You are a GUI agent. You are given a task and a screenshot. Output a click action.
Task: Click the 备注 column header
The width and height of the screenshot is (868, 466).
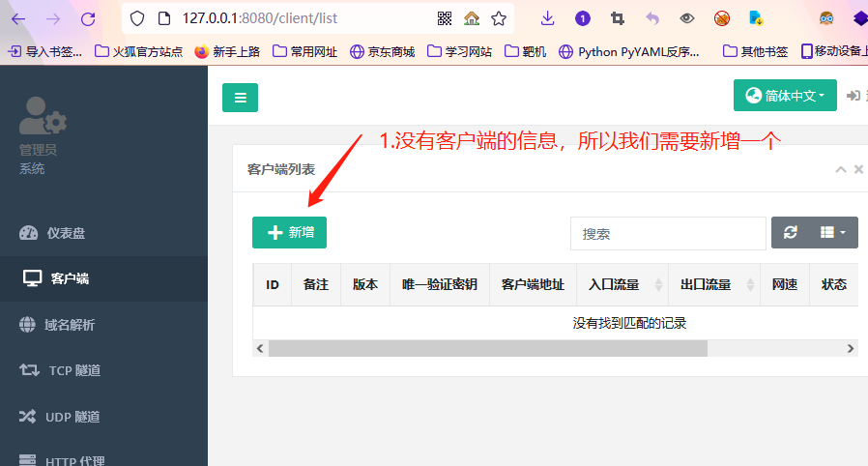coord(316,284)
